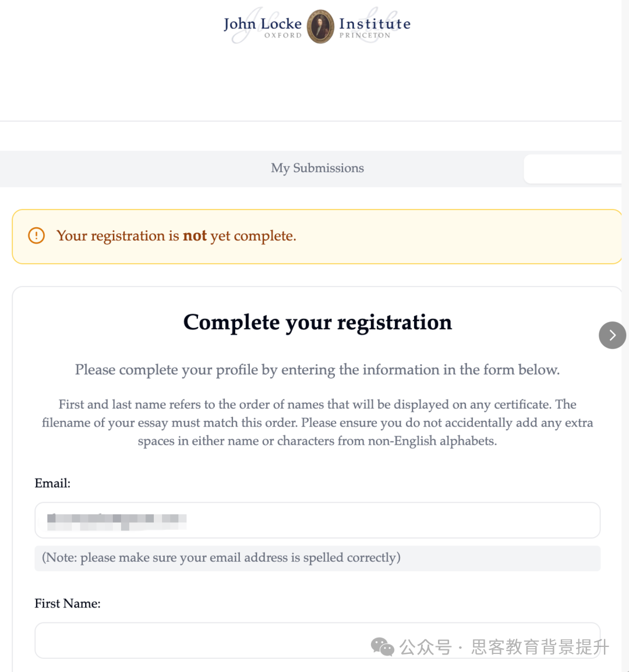
Task: Click the "John Locke" logo wordmark
Action: pos(263,24)
